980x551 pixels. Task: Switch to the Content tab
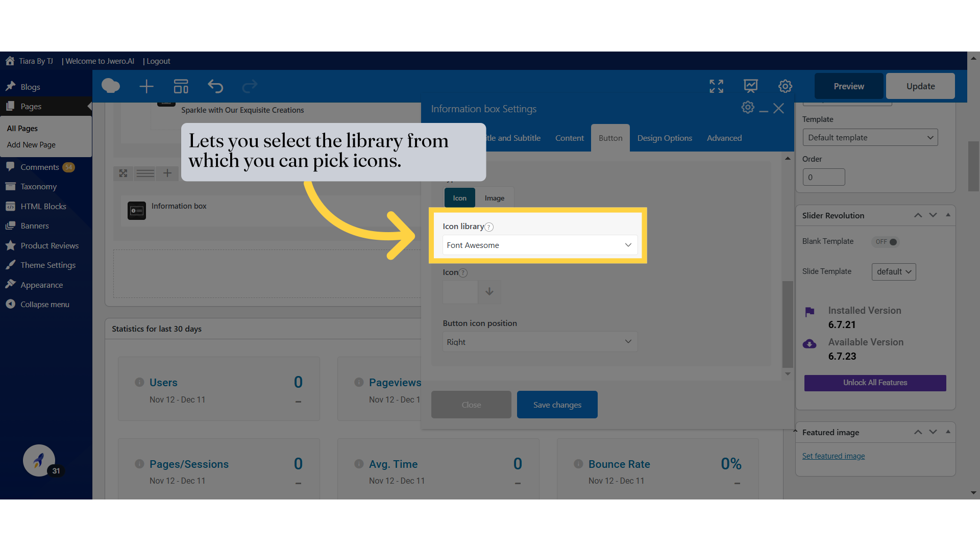569,138
